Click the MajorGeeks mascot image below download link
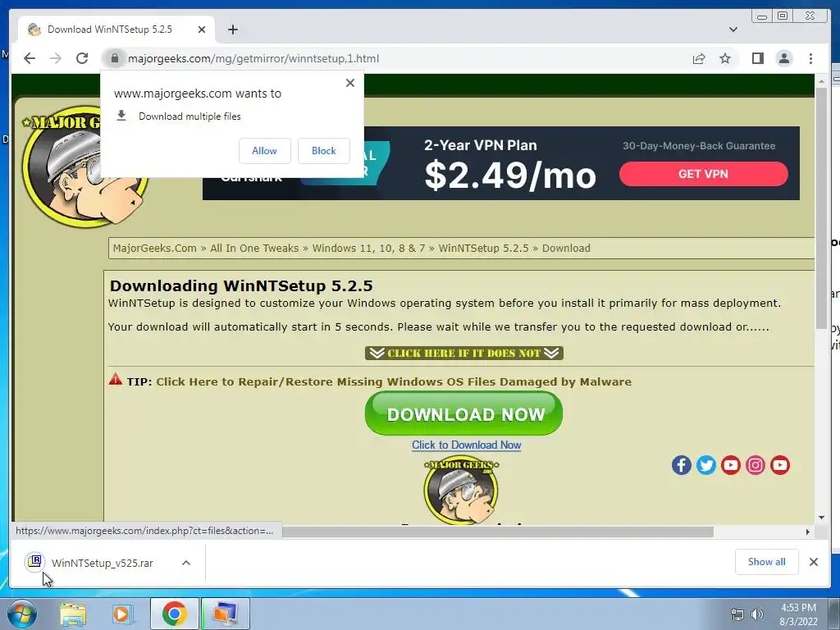This screenshot has height=630, width=840. click(461, 491)
